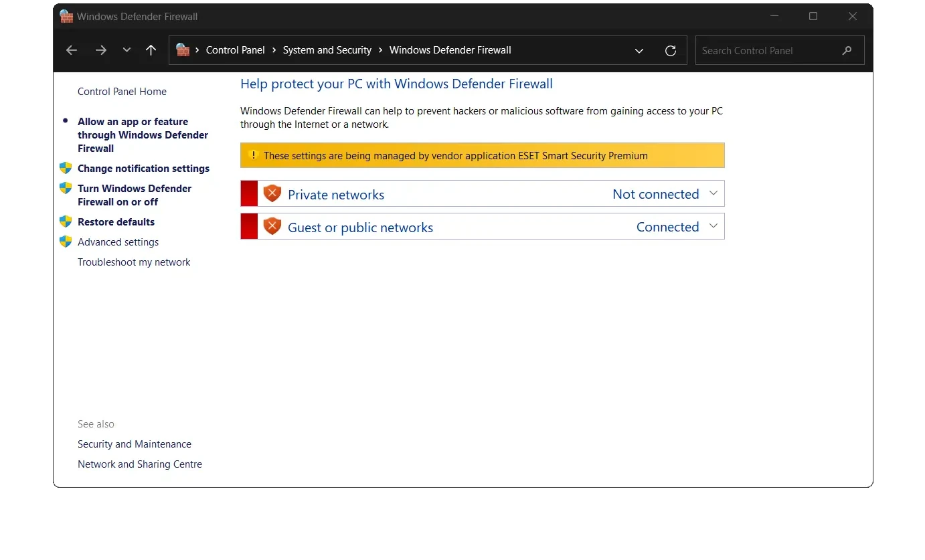This screenshot has height=560, width=925.
Task: Click shield icon beside Change notification settings
Action: click(x=66, y=168)
